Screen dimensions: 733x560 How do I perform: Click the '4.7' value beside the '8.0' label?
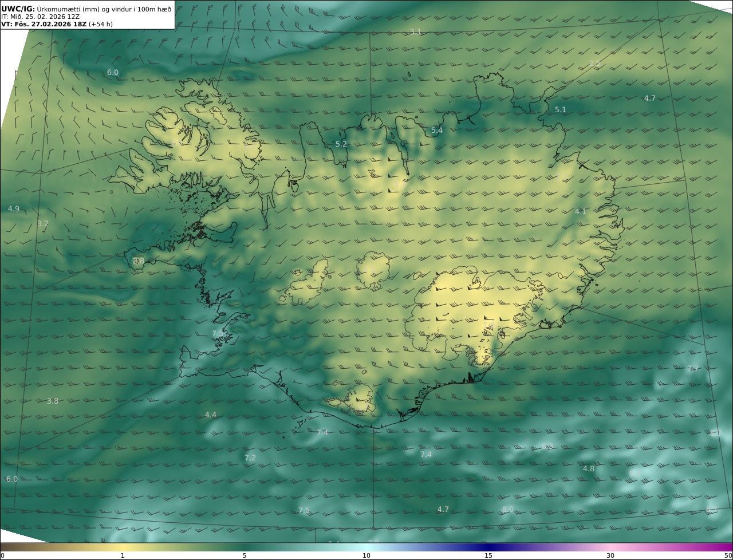(x=443, y=510)
